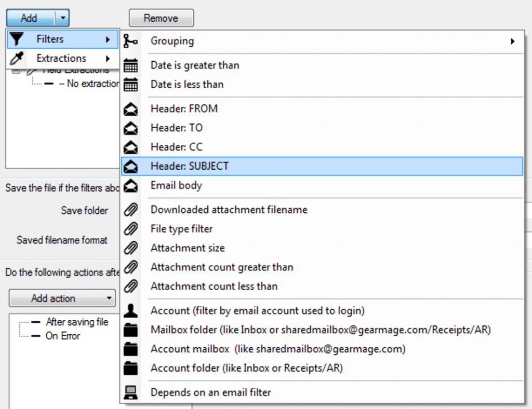Open the Add button dropdown arrow
Screen dimensions: 532x409
pyautogui.click(x=62, y=18)
